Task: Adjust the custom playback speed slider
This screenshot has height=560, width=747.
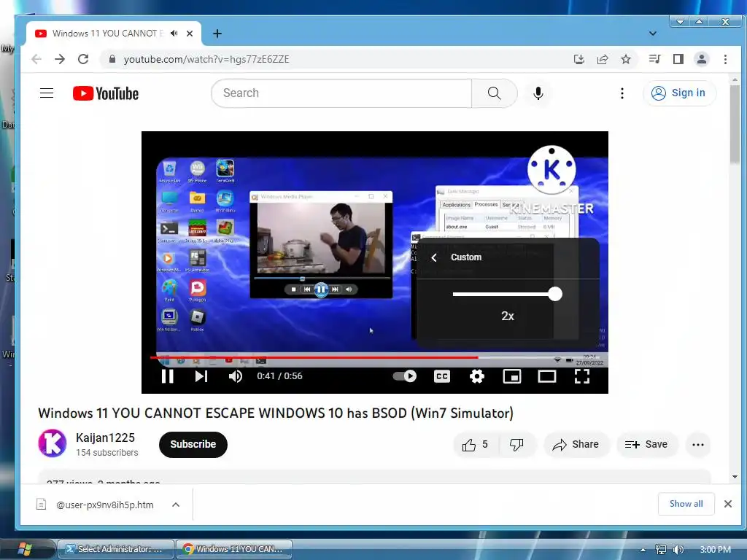Action: coord(508,294)
